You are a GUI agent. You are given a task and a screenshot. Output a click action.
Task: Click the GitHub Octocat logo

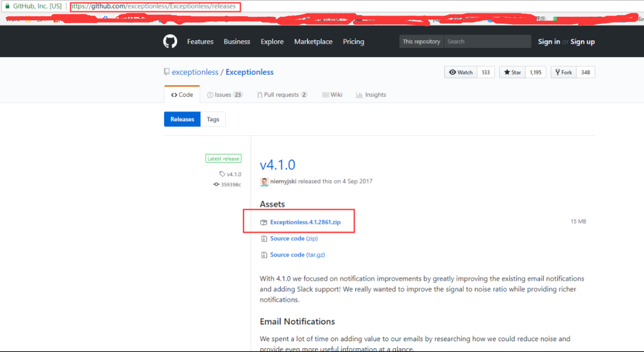tap(170, 41)
